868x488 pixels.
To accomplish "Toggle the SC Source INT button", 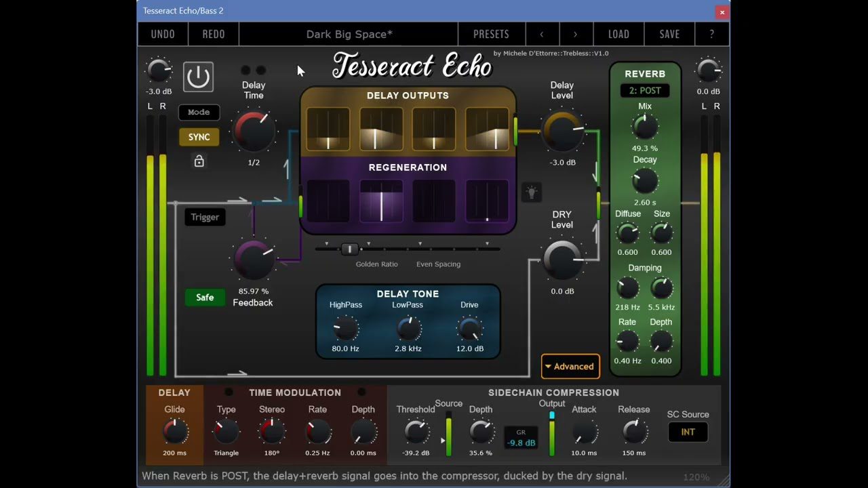I will [x=688, y=432].
